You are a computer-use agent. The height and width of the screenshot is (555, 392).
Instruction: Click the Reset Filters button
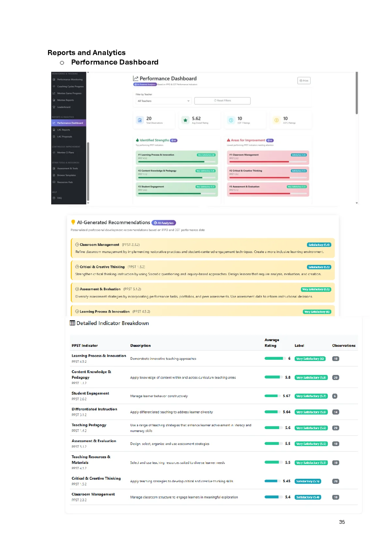(222, 101)
